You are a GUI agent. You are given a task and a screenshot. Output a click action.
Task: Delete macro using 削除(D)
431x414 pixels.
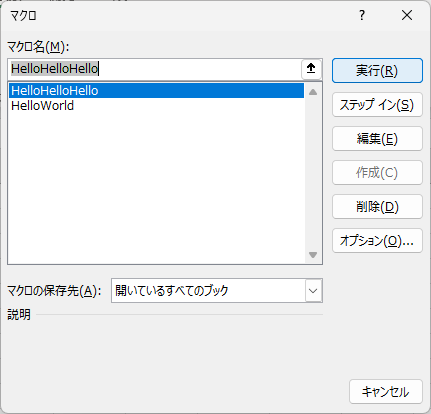click(x=377, y=207)
